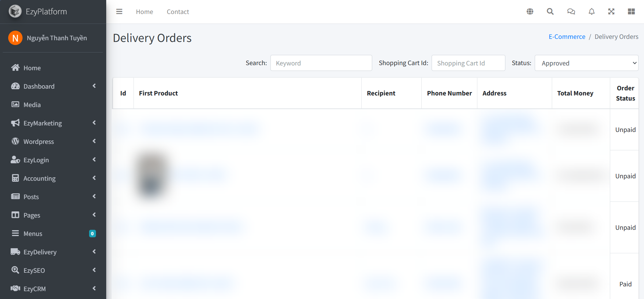Toggle the sidebar hamburger menu icon
This screenshot has width=644, height=299.
[x=119, y=12]
